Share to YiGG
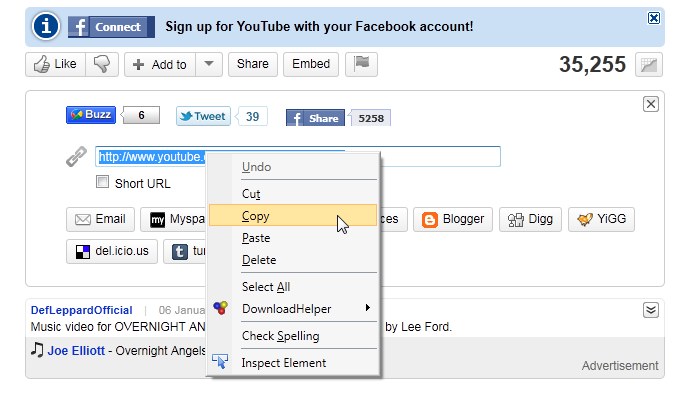The height and width of the screenshot is (393, 682). (x=601, y=219)
